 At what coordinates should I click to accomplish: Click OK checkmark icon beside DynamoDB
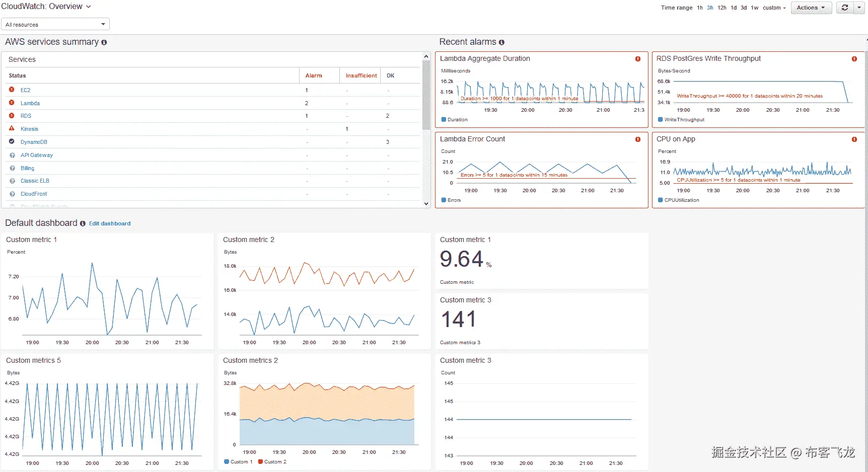[12, 141]
